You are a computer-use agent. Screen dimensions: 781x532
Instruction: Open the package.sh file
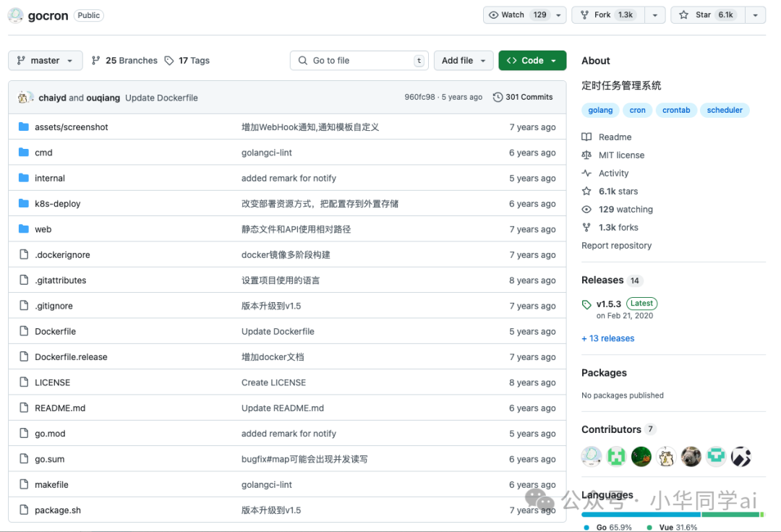57,510
